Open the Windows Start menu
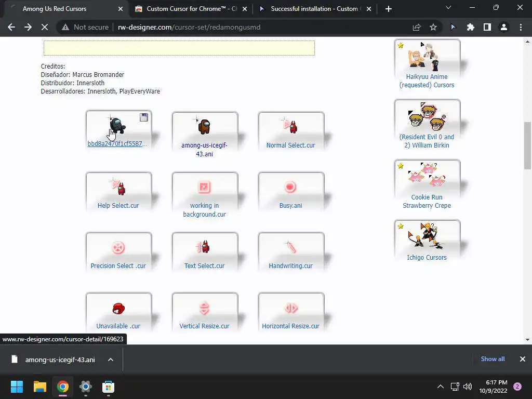This screenshot has width=532, height=399. [x=17, y=387]
